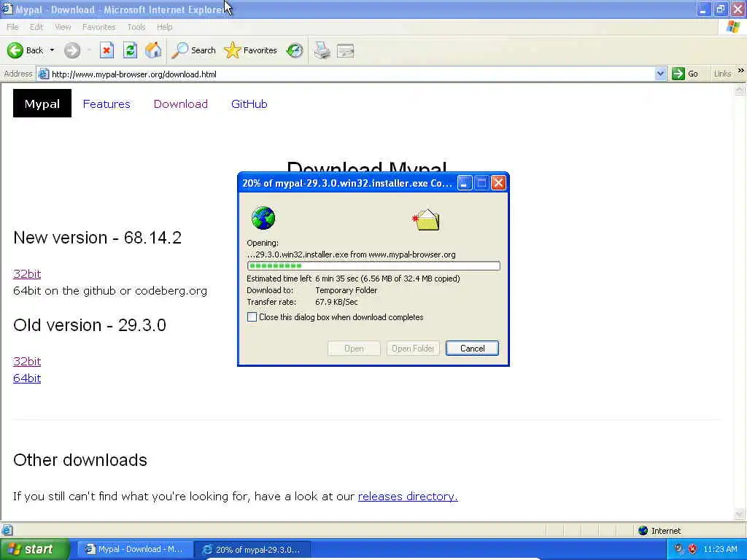Open the Features page link

[107, 104]
